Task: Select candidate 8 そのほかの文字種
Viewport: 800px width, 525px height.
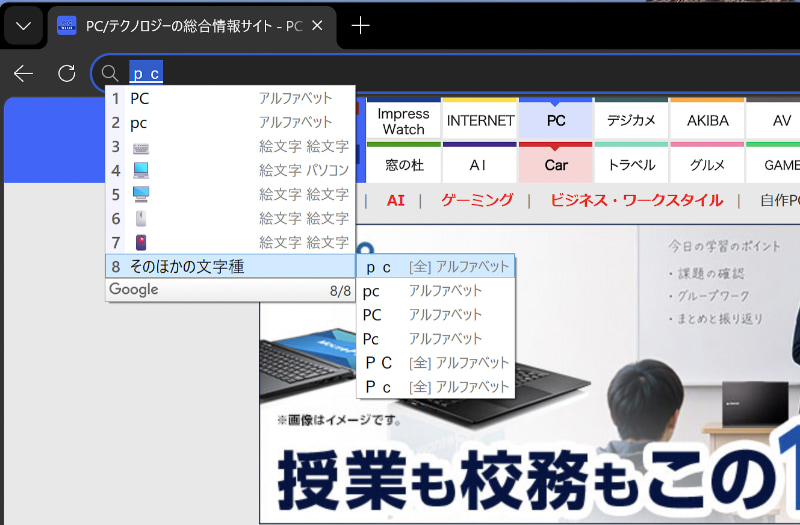Action: click(x=230, y=266)
